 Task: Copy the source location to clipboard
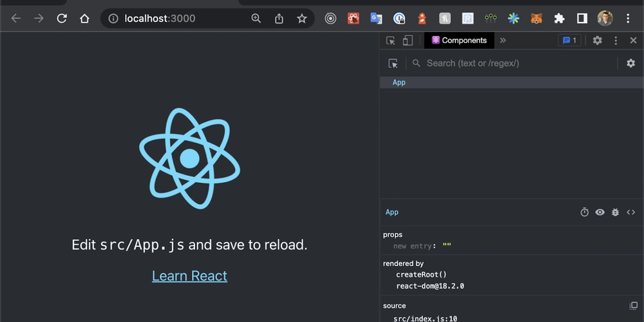633,305
